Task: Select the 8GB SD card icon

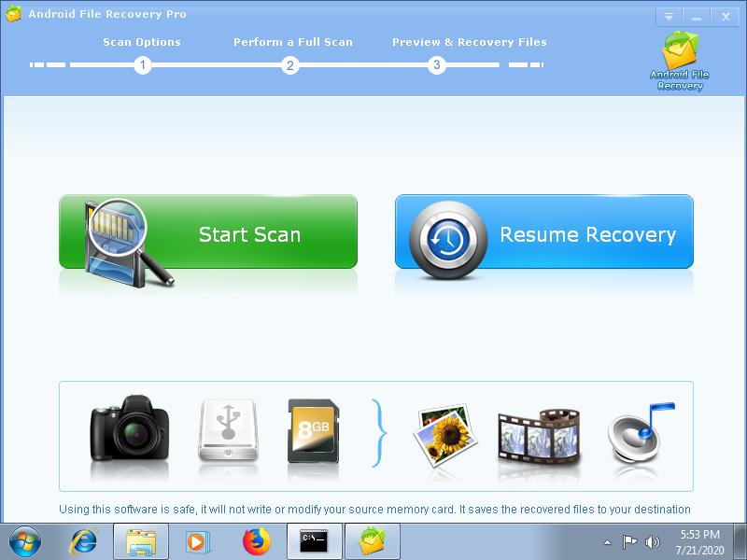Action: pos(313,430)
